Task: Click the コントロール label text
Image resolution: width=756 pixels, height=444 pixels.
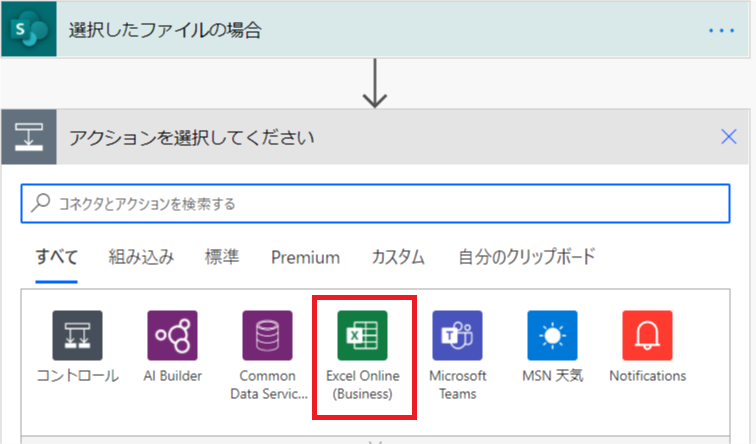Action: pos(78,376)
